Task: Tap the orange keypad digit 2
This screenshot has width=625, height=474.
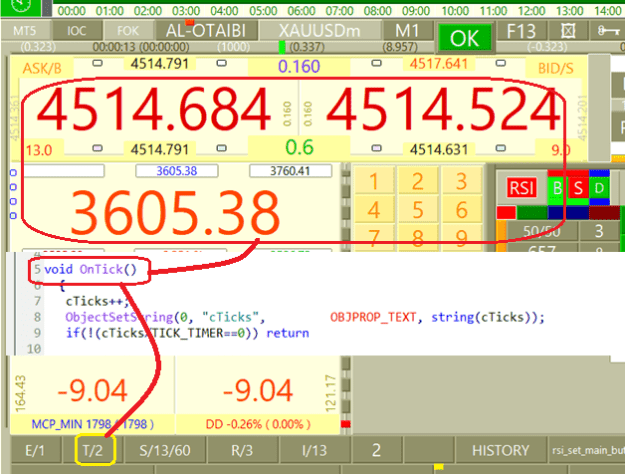Action: [x=417, y=182]
